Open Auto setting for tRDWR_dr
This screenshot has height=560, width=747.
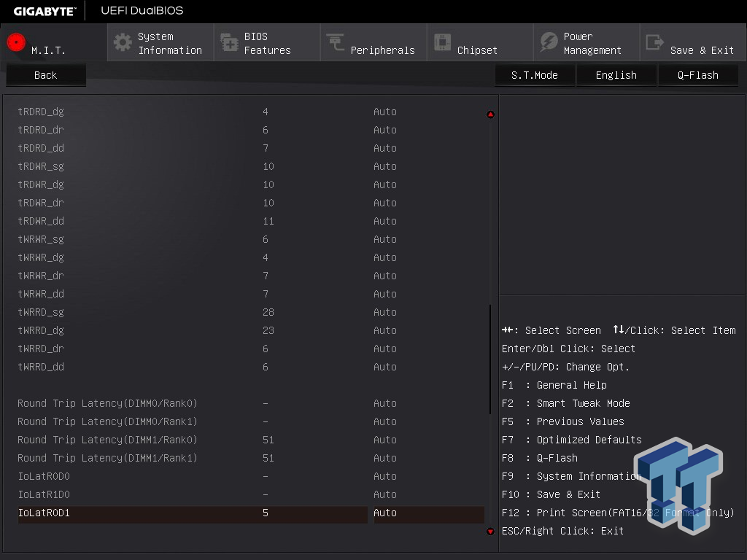[385, 203]
